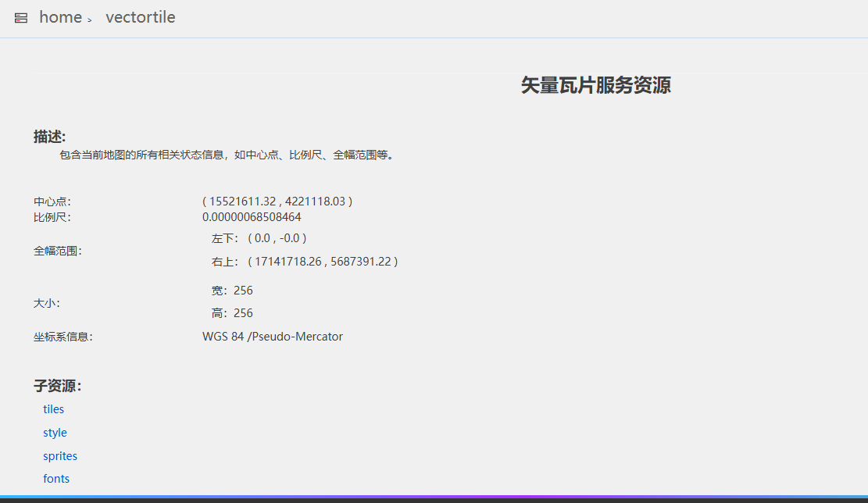
Task: Click the 矢量瓦片服务资源 page title
Action: 595,85
